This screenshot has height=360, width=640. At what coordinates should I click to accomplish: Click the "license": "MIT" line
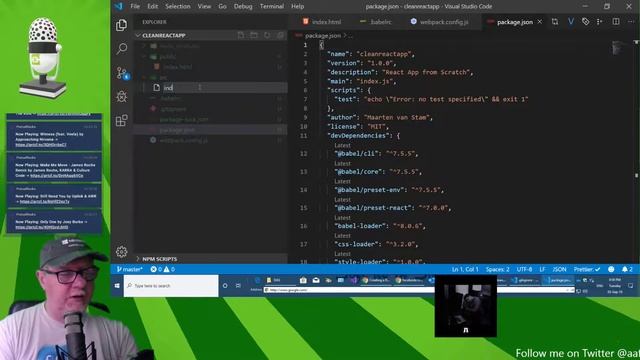(358, 127)
